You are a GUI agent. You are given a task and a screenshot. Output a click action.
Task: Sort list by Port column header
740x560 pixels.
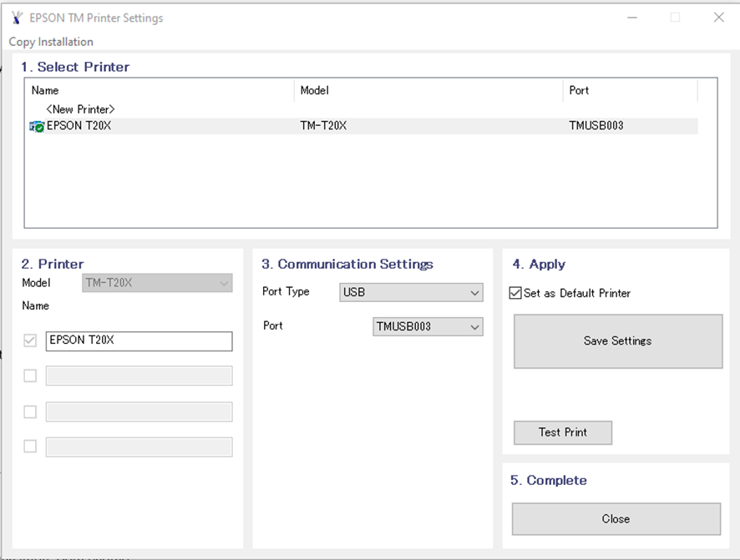(x=630, y=90)
